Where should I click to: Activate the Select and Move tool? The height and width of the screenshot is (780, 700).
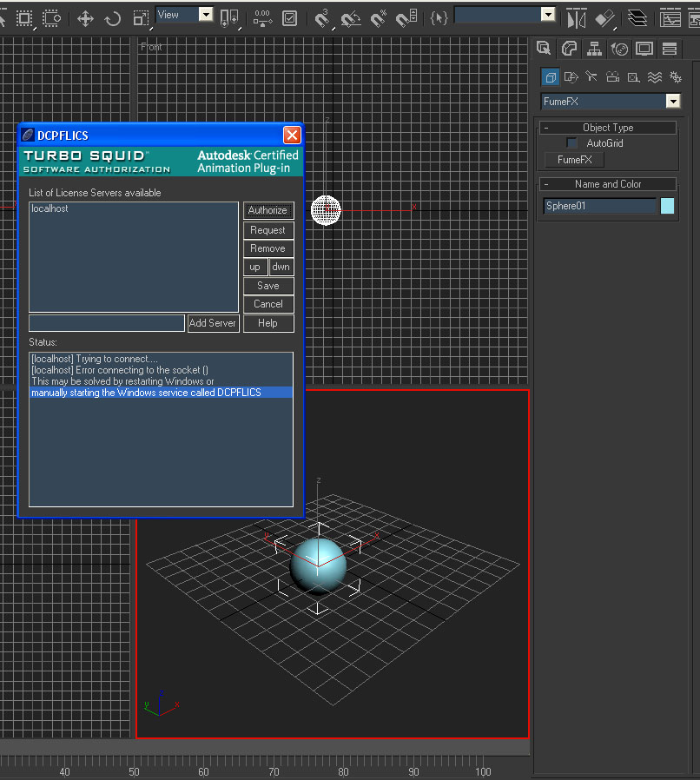(85, 19)
